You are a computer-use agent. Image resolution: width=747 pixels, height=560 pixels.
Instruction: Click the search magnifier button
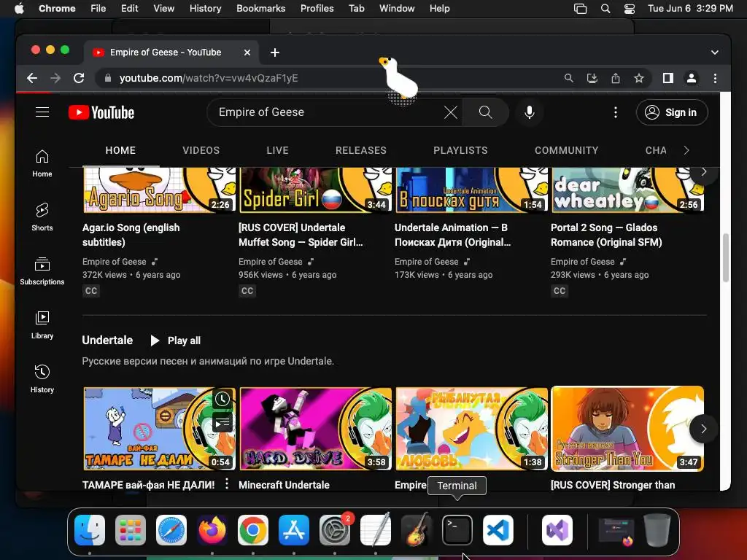(x=485, y=112)
